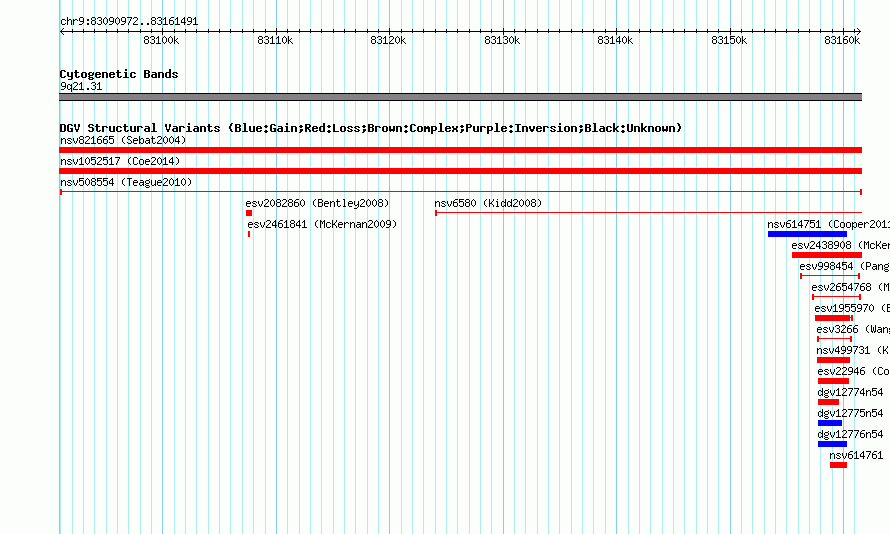Viewport: 890px width, 534px height.
Task: Select the blue nsv614751 gain bar
Action: pyautogui.click(x=807, y=234)
